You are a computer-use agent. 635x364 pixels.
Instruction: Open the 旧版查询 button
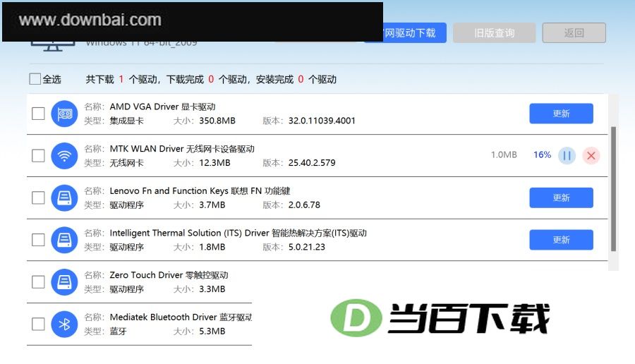point(495,32)
